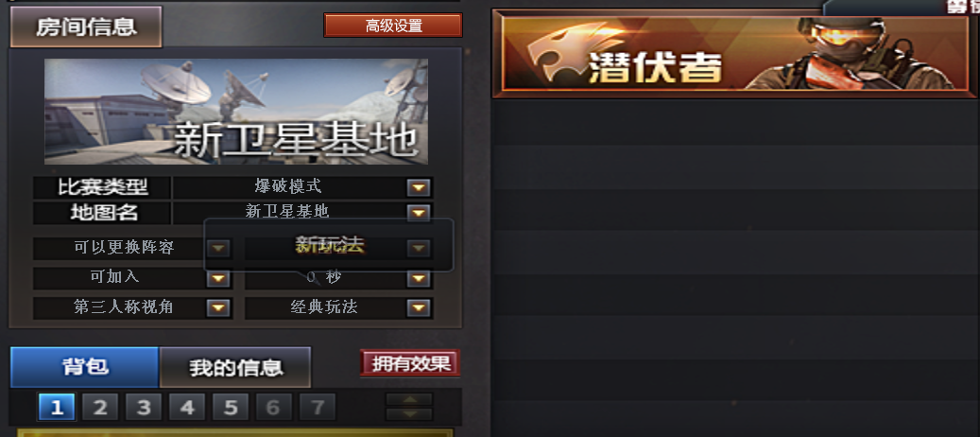This screenshot has width=980, height=437.
Task: Expand the 可以更换阵容 dropdown arrow
Action: point(218,249)
